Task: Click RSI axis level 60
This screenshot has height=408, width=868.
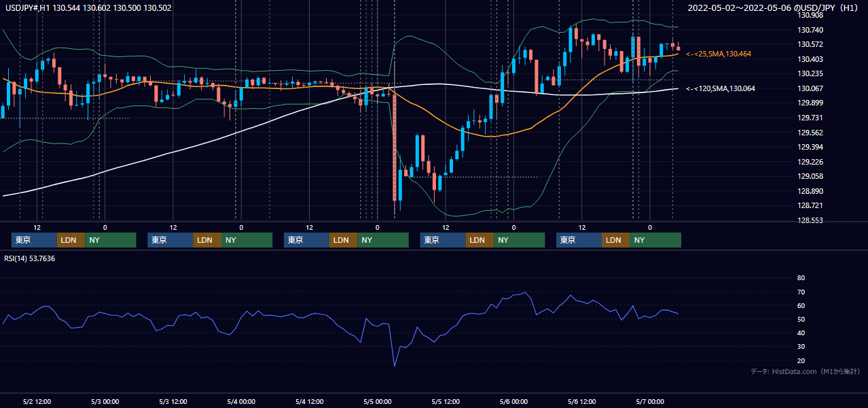Action: point(801,306)
